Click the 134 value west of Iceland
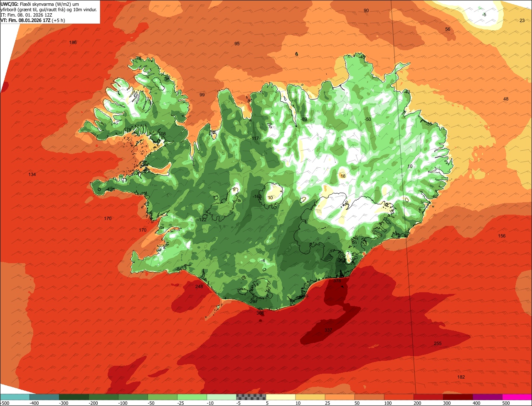Screen dimensions: 532x406 click(32, 174)
